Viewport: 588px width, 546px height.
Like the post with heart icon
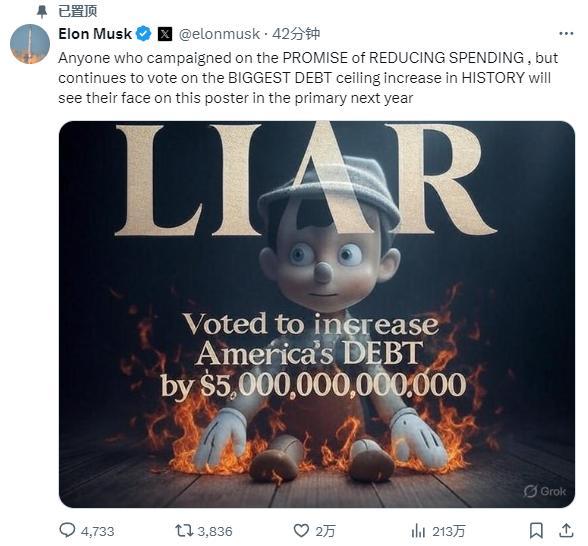301,531
